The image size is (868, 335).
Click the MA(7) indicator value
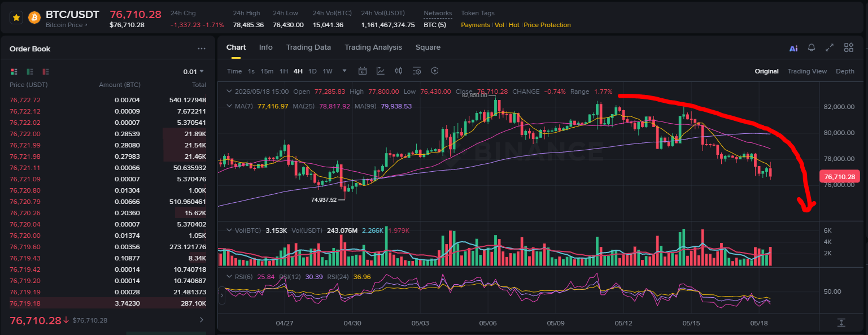(273, 106)
